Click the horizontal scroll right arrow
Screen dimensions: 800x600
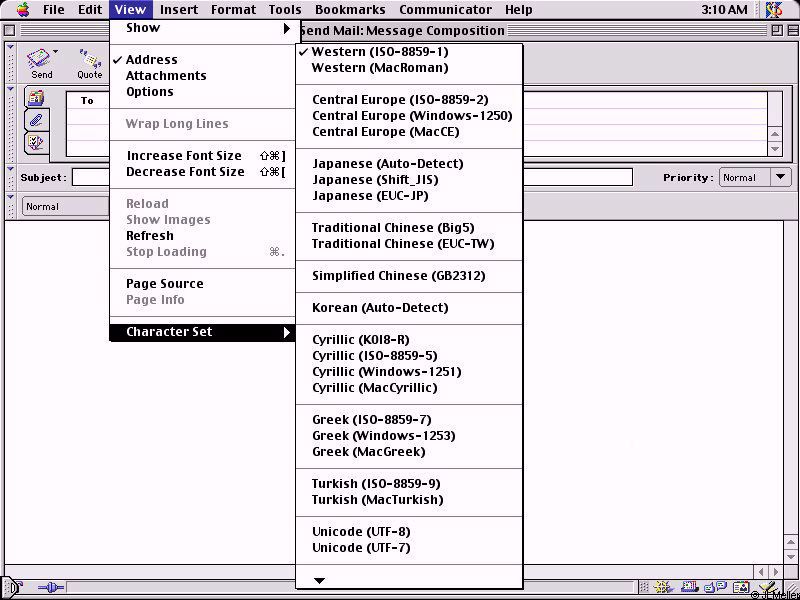tap(776, 572)
